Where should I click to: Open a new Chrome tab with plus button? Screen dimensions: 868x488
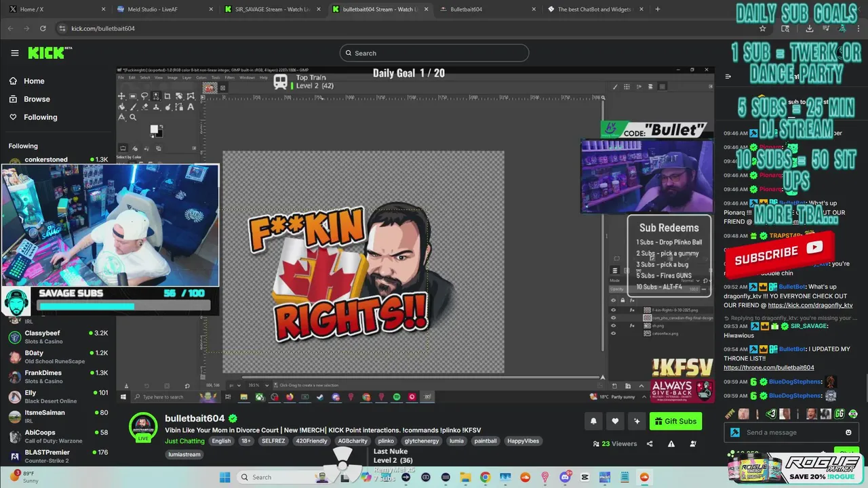(x=657, y=9)
